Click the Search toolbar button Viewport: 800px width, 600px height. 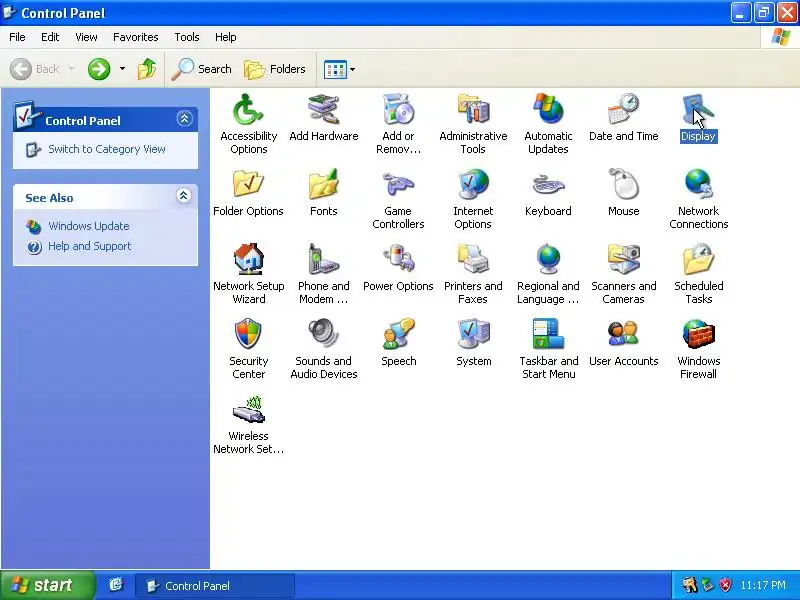[x=202, y=69]
